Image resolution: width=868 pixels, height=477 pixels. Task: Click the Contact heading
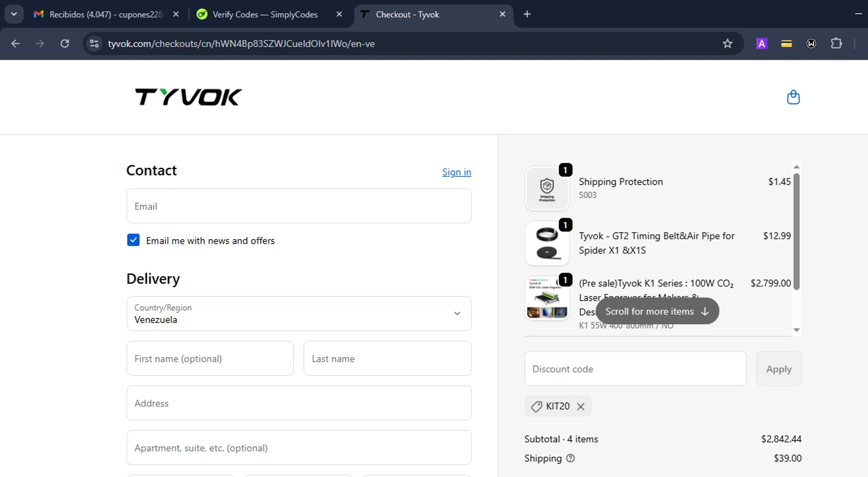coord(152,171)
